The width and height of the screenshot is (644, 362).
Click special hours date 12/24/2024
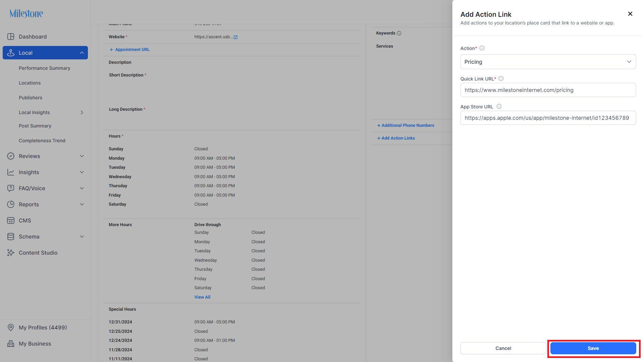point(120,341)
